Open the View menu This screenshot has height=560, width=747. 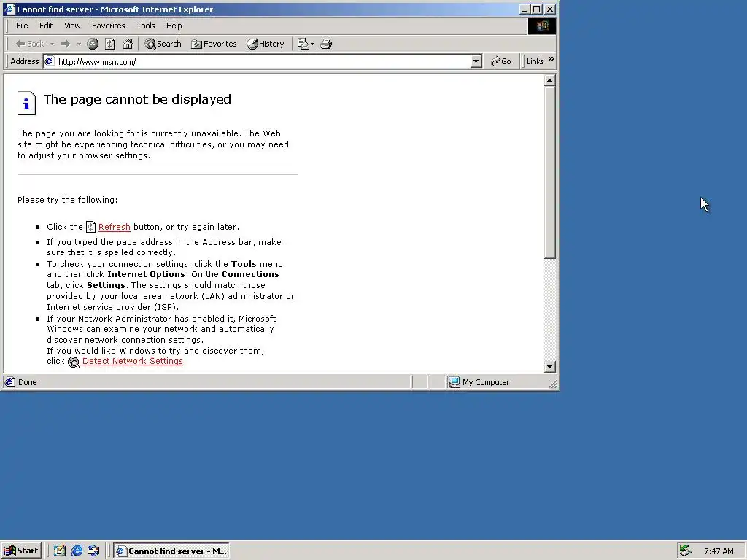[72, 26]
